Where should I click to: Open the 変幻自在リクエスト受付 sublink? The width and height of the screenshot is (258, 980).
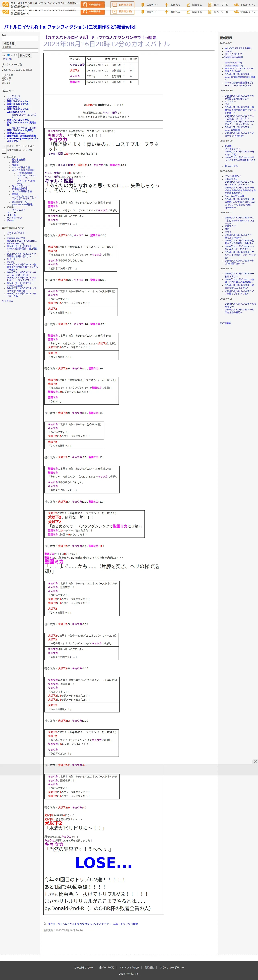(24, 128)
